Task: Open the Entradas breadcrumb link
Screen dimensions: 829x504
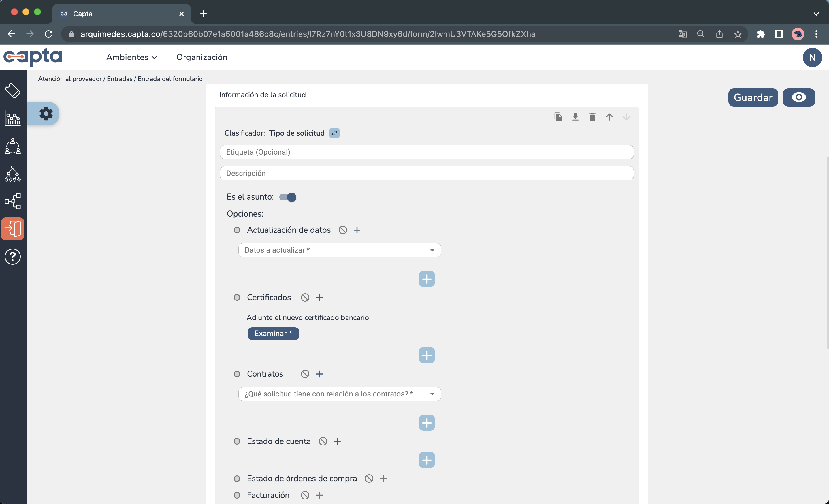Action: tap(119, 79)
